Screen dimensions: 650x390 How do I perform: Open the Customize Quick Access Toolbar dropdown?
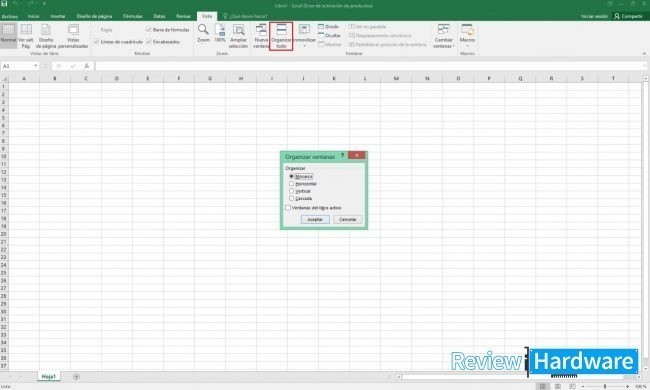pyautogui.click(x=44, y=4)
